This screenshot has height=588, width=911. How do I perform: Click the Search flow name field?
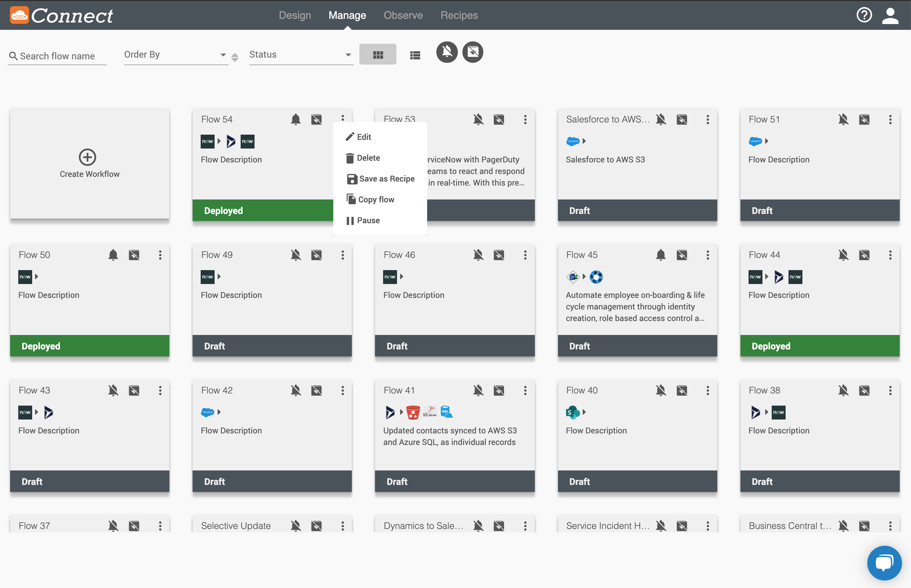pos(57,56)
